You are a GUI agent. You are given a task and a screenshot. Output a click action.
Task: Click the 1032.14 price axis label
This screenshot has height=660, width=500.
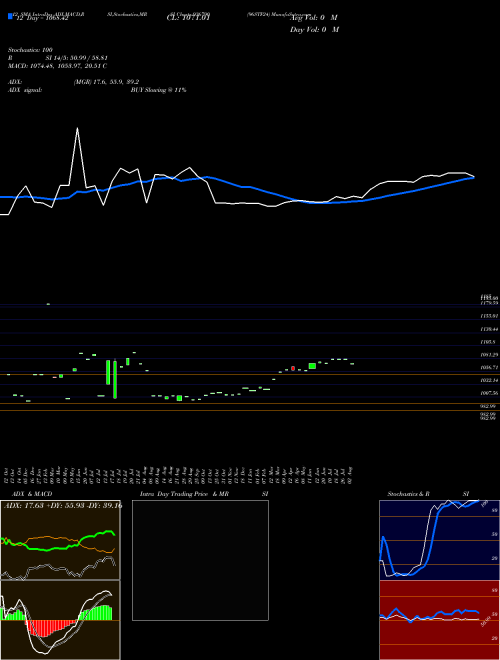pyautogui.click(x=489, y=380)
